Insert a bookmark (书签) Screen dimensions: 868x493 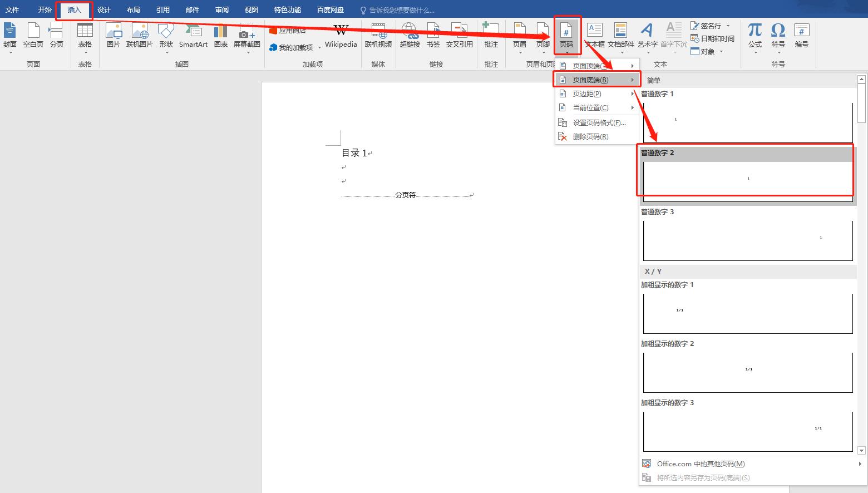433,37
